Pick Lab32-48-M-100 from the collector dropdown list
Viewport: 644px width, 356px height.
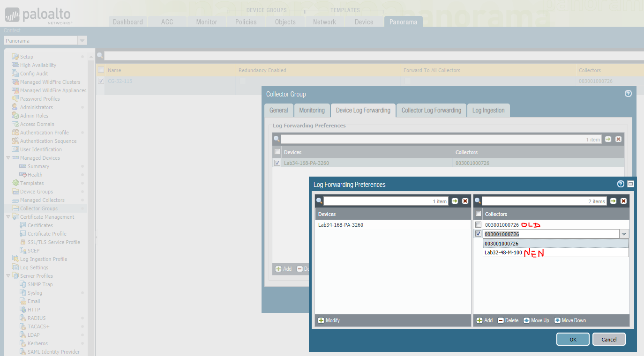[555, 252]
